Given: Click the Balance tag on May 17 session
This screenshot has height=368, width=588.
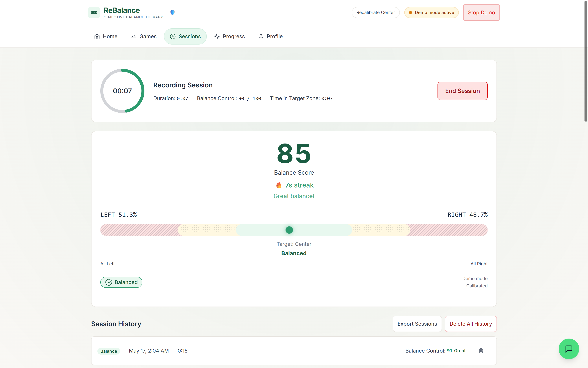Looking at the screenshot, I should (x=109, y=351).
